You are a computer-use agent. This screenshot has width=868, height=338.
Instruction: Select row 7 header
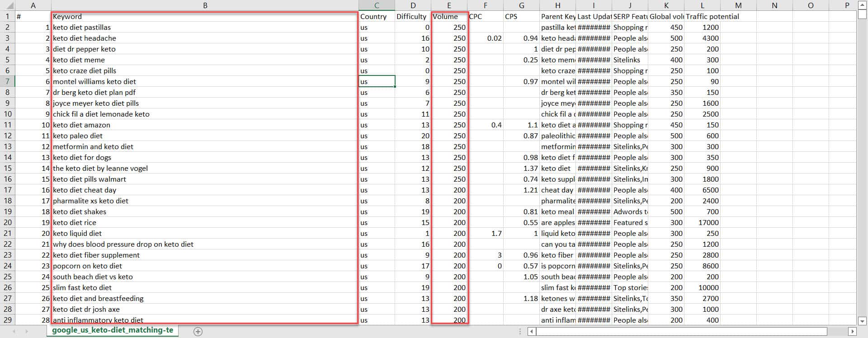coord(7,81)
